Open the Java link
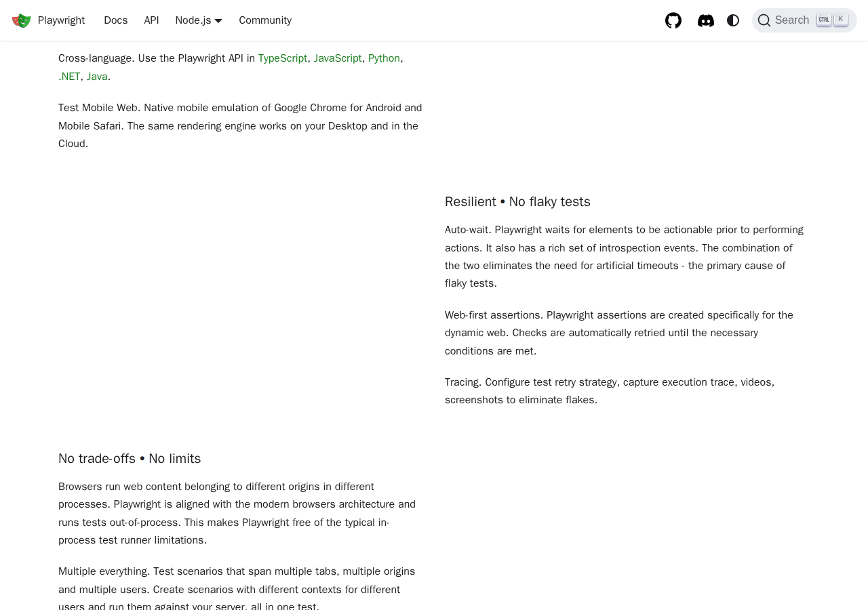868x610 pixels. tap(97, 77)
